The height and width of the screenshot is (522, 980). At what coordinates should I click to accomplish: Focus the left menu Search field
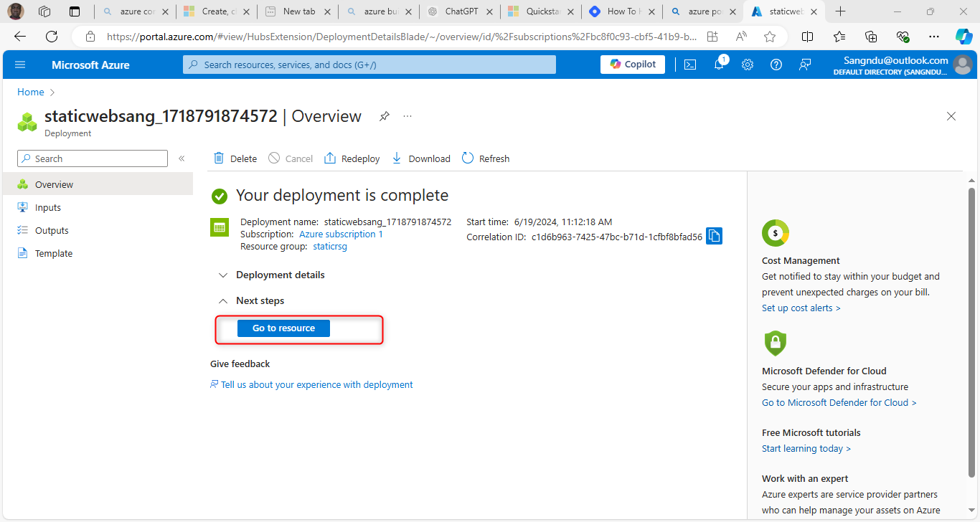[93, 158]
